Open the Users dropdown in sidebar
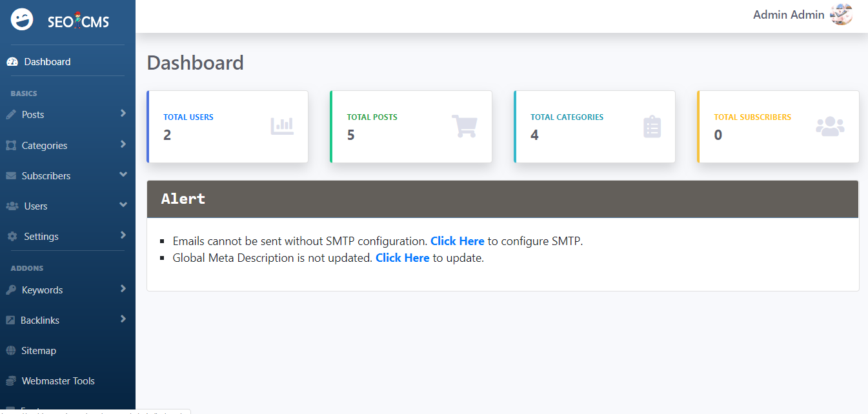Screen dimensions: 868x414 [123, 206]
